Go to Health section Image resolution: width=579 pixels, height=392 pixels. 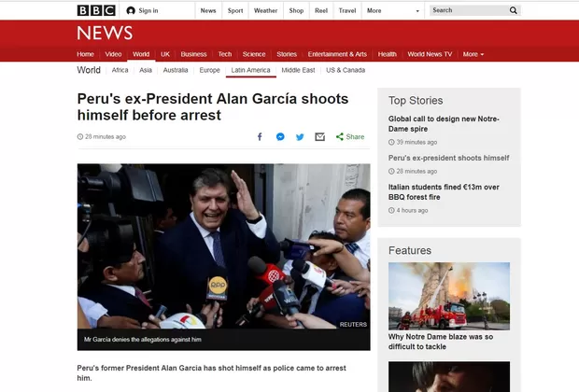[387, 54]
